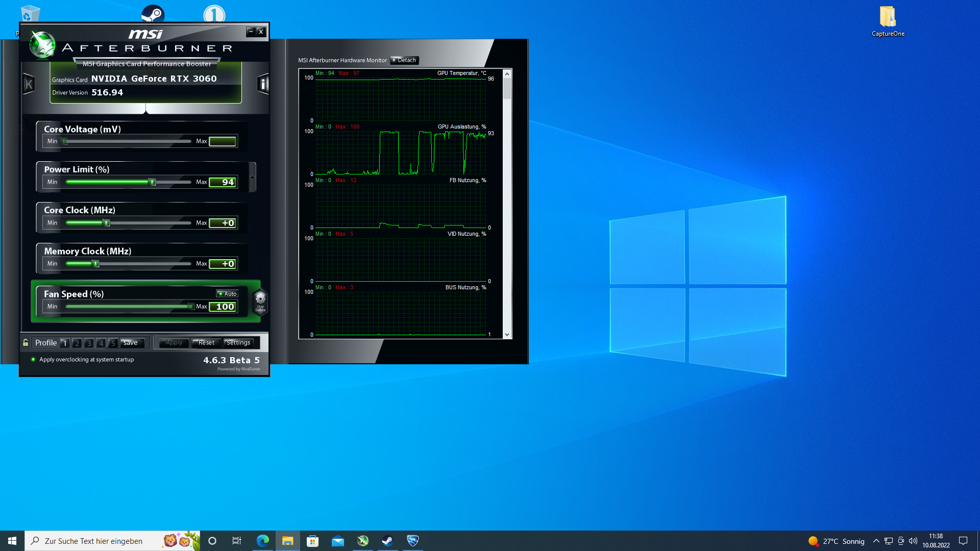Open the network tray icon
The height and width of the screenshot is (551, 980).
[889, 541]
